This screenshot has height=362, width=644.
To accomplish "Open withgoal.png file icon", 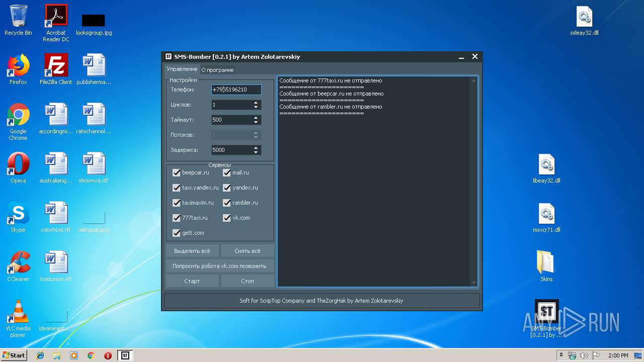I will pyautogui.click(x=94, y=221).
